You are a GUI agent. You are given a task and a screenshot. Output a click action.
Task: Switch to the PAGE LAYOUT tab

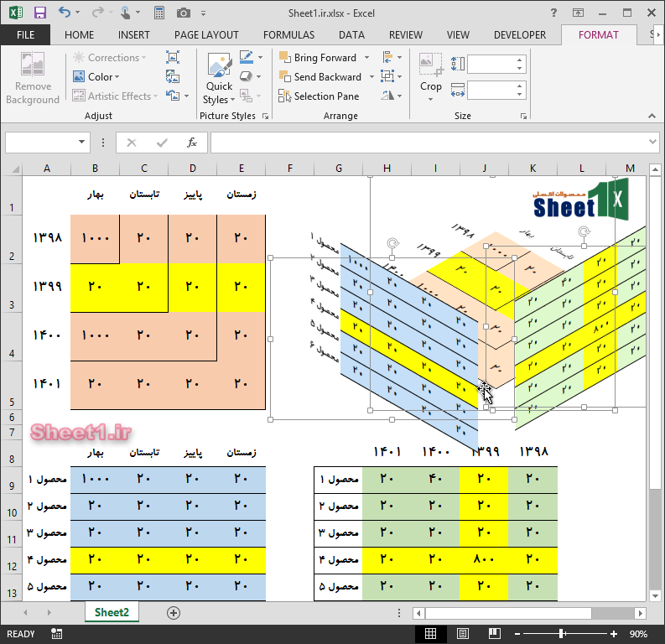click(206, 35)
